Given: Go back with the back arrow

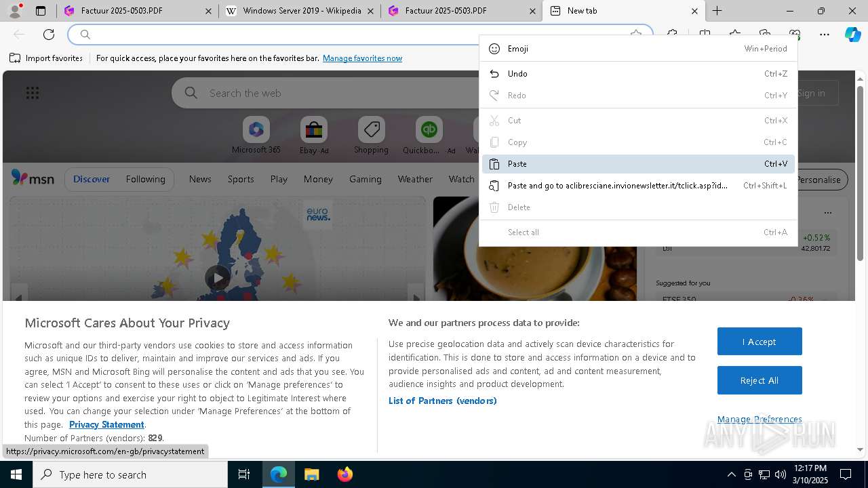Looking at the screenshot, I should pos(19,35).
